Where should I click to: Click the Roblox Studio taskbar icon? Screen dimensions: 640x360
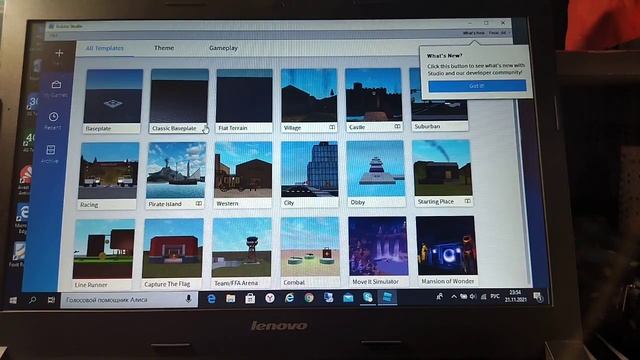387,297
